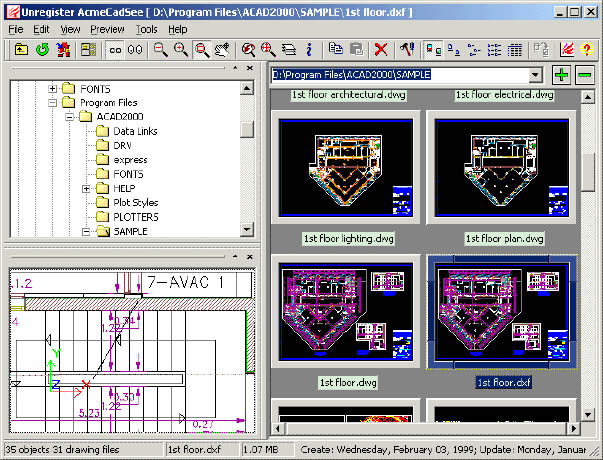The image size is (603, 460).
Task: Click the yellow question mark help icon
Action: 587,50
